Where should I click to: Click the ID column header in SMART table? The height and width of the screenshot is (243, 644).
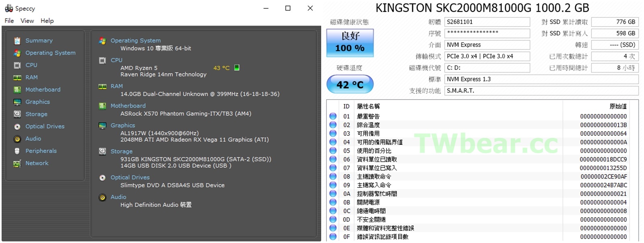click(346, 106)
